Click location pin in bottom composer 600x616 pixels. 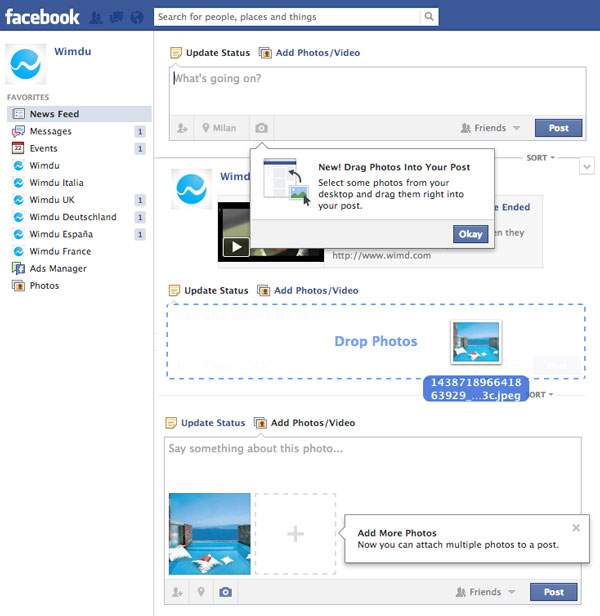(201, 592)
